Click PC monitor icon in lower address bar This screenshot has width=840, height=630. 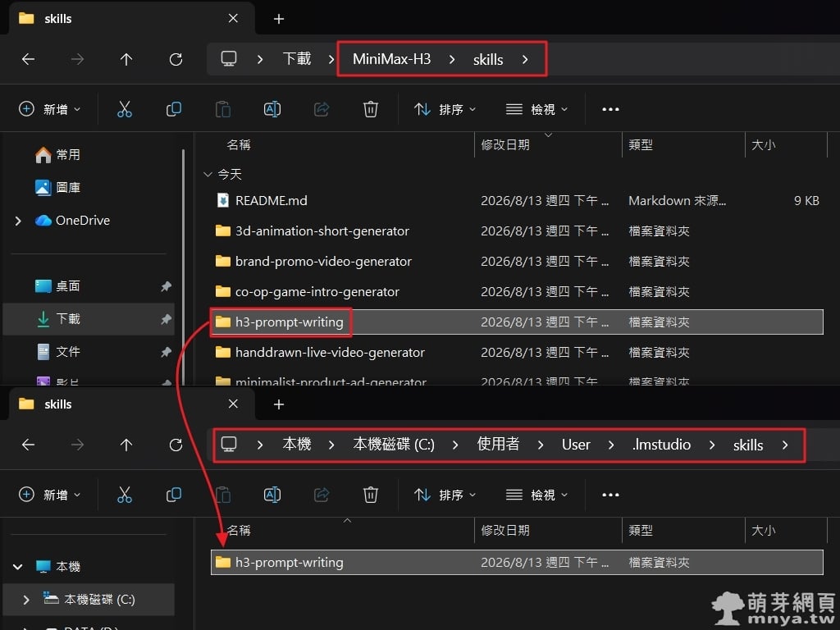tap(229, 444)
